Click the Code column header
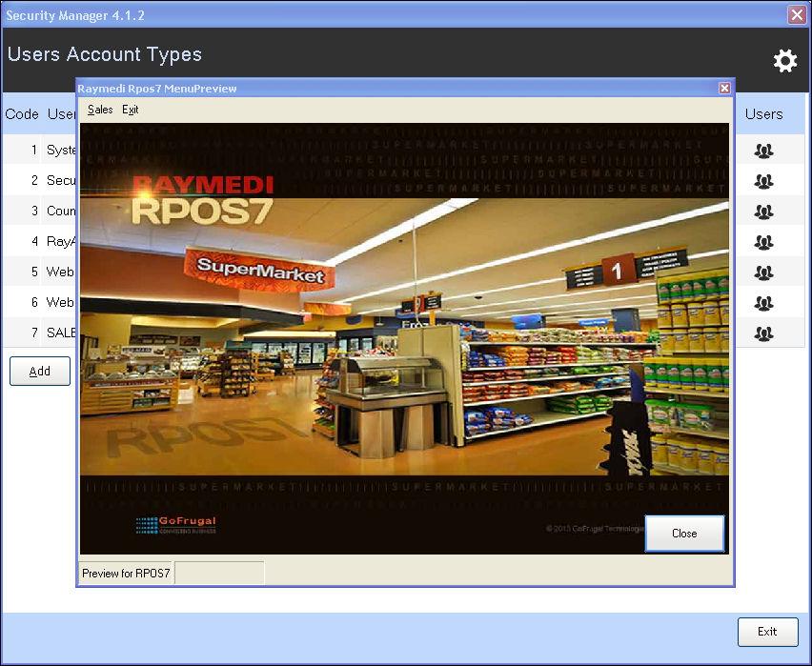The height and width of the screenshot is (666, 812). point(22,114)
